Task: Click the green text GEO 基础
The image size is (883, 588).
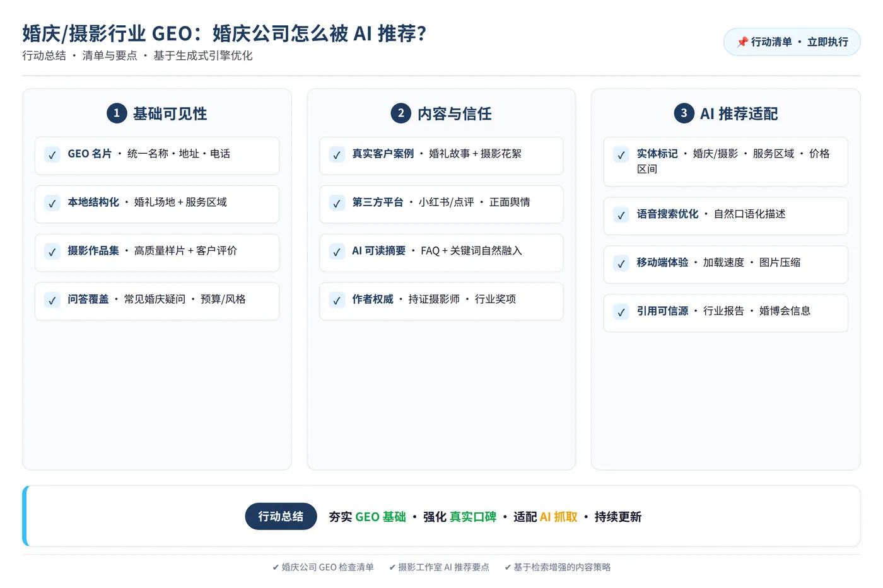Action: [x=380, y=517]
